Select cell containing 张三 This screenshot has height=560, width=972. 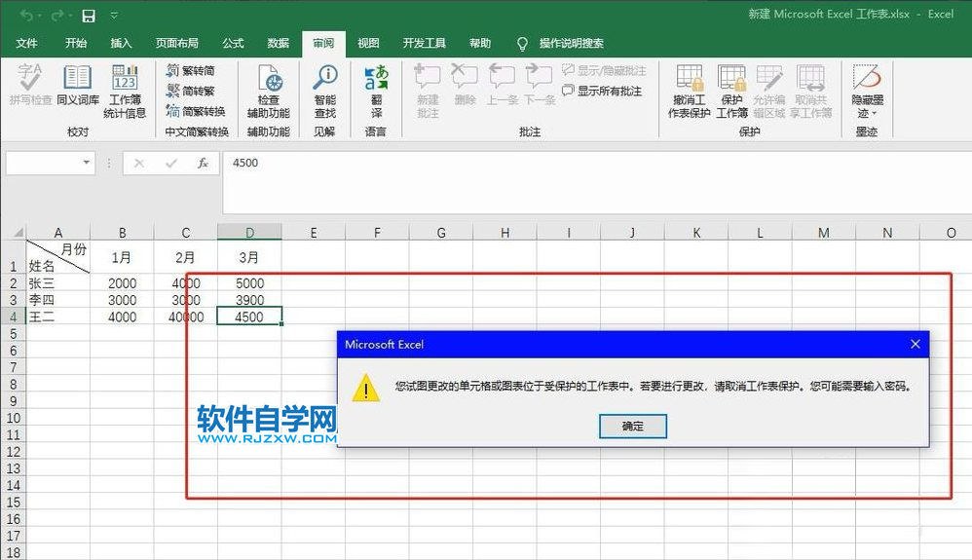pos(58,283)
